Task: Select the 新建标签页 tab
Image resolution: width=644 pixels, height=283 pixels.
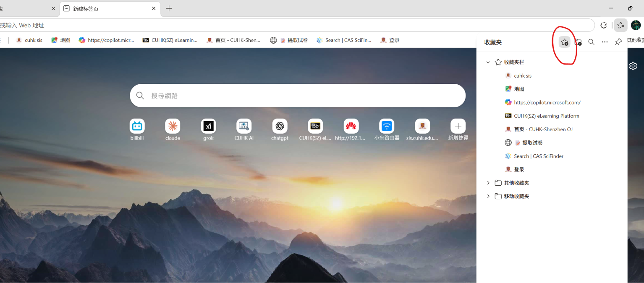Action: (110, 8)
